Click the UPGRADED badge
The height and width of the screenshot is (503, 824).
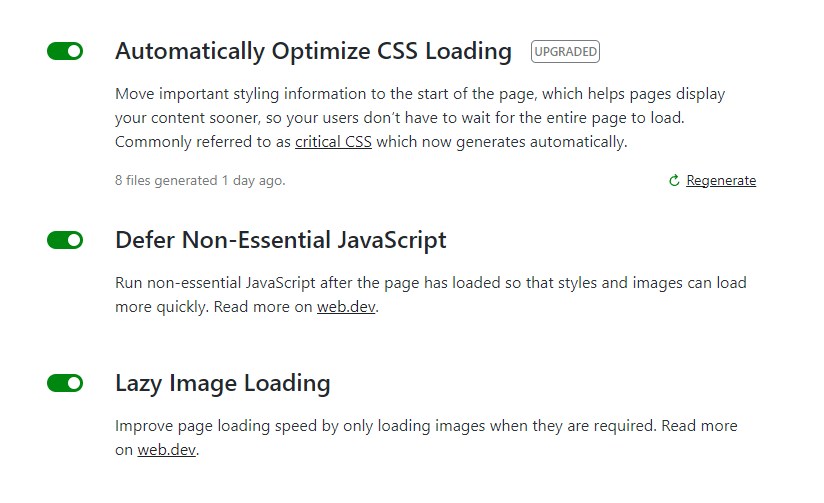(565, 52)
